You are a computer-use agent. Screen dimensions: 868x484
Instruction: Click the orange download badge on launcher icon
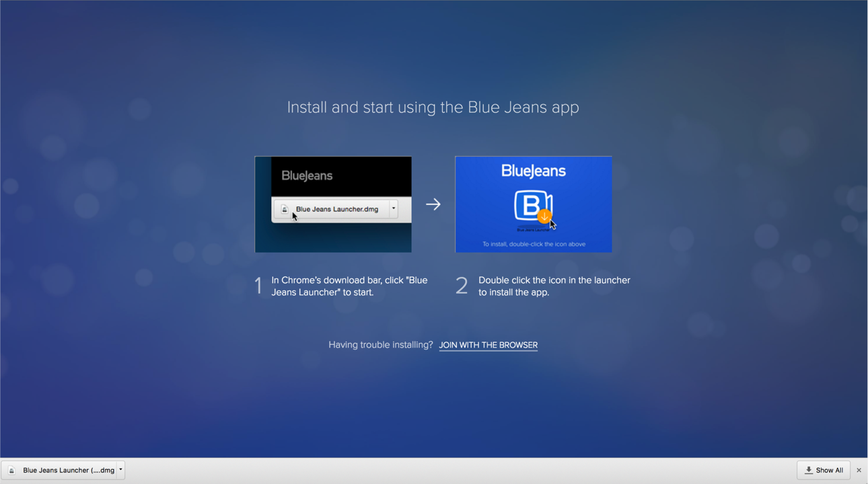544,216
